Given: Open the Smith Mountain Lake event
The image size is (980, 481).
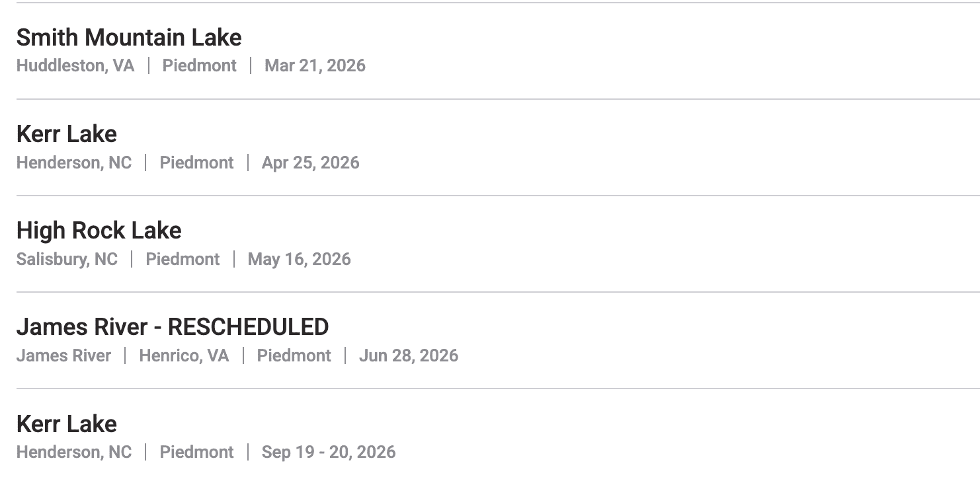Looking at the screenshot, I should coord(129,38).
